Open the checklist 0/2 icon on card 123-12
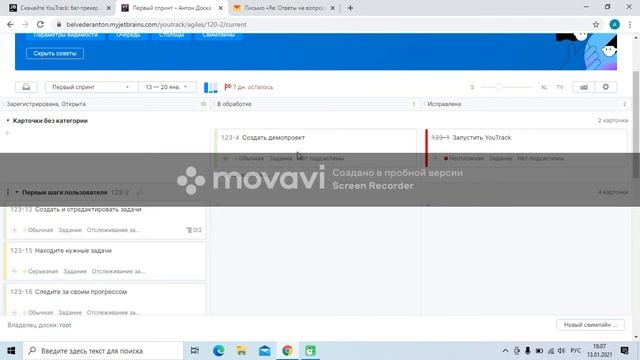 (194, 230)
